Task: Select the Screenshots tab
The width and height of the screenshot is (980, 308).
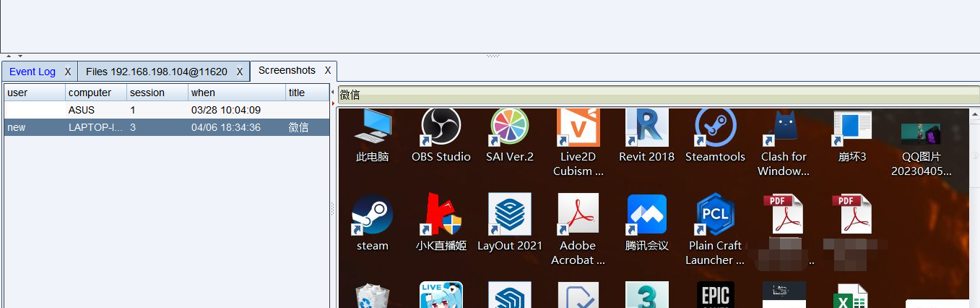Action: [287, 71]
